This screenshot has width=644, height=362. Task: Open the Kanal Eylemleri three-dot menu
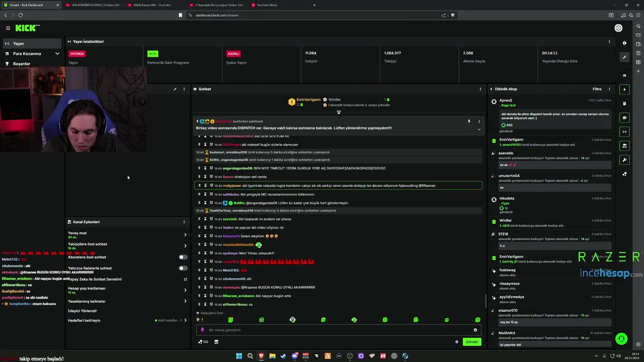[x=184, y=222]
